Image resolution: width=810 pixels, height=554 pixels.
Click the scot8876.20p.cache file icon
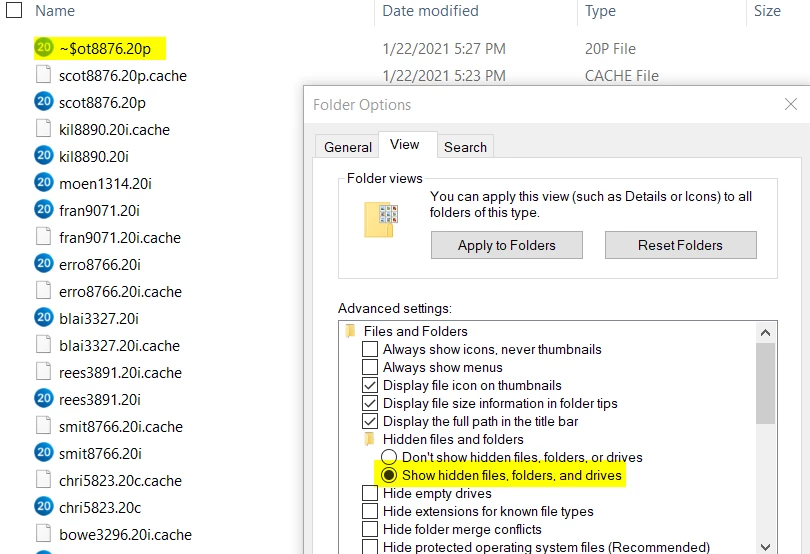tap(43, 75)
